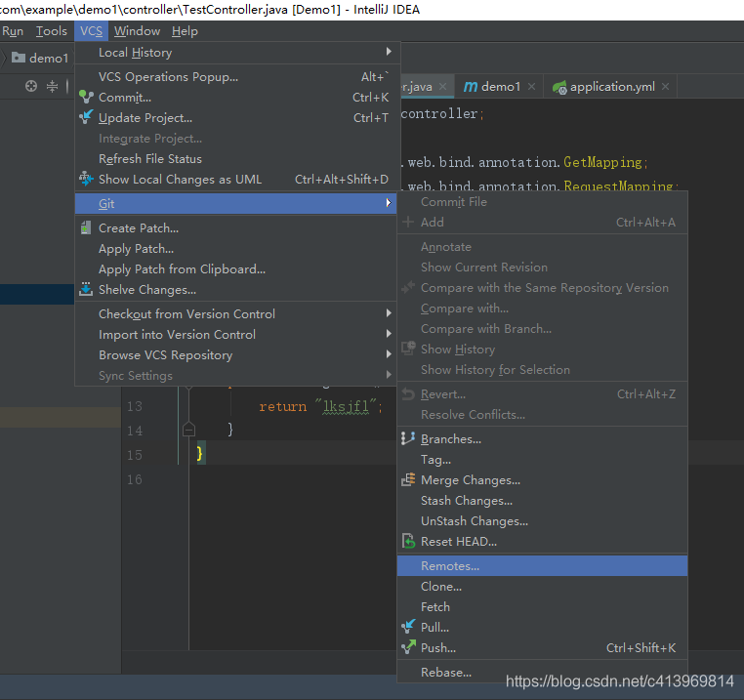744x700 pixels.
Task: Choose Commit... from VCS menu
Action: point(236,98)
